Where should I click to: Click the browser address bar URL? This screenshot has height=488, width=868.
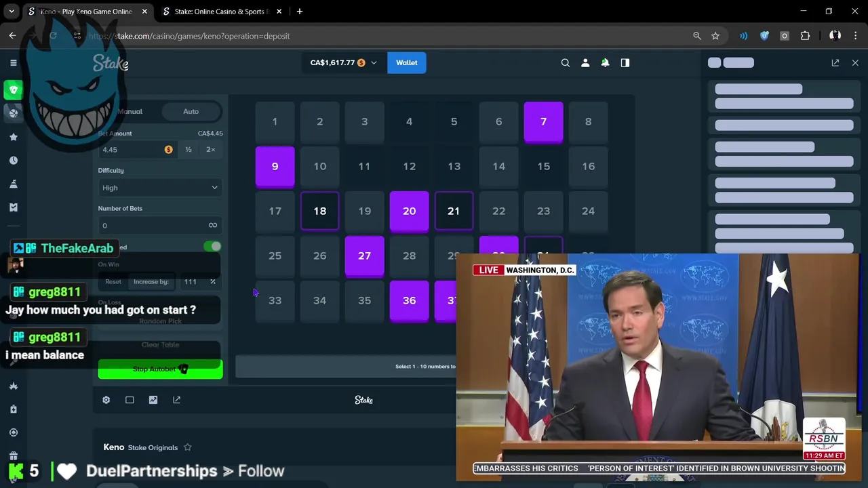coord(189,36)
